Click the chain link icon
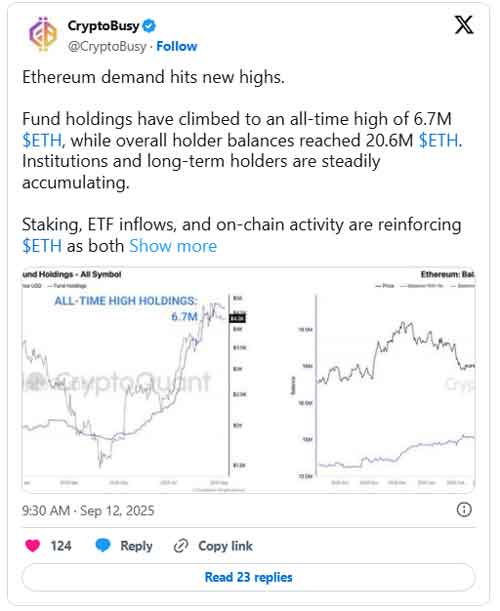The height and width of the screenshot is (611, 500). [181, 546]
